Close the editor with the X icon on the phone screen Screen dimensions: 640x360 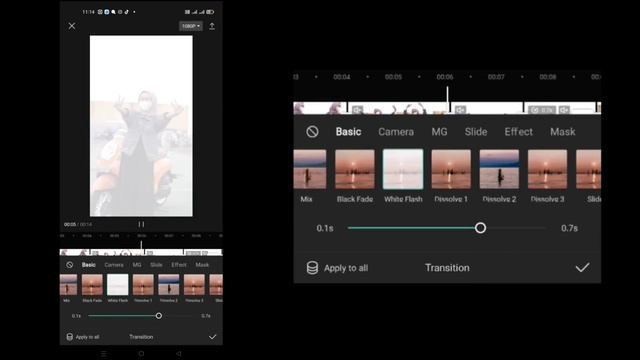tap(72, 26)
